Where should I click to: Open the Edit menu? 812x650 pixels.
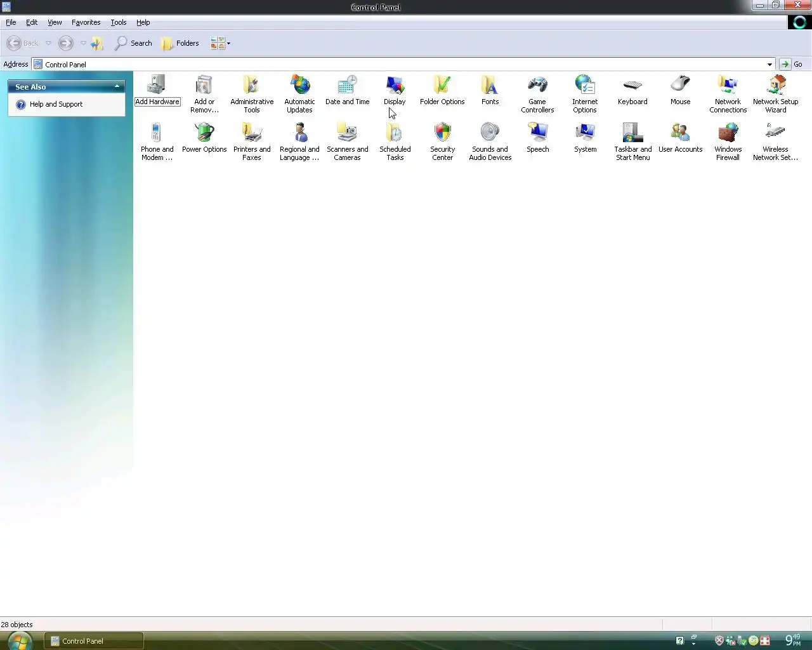tap(32, 22)
